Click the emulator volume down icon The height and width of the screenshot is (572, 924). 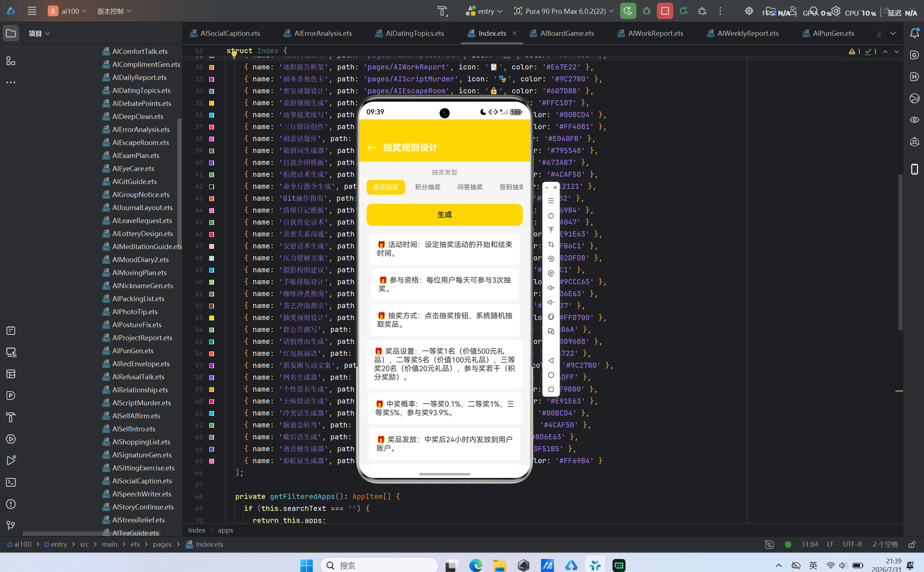[551, 302]
